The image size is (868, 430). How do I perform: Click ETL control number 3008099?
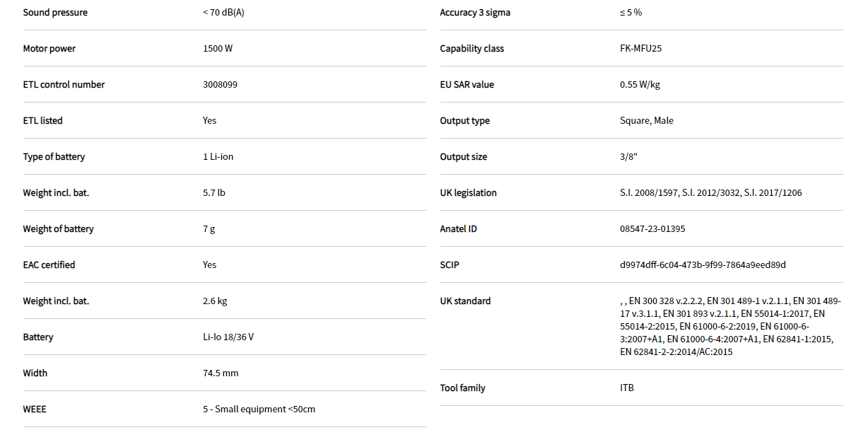point(220,85)
